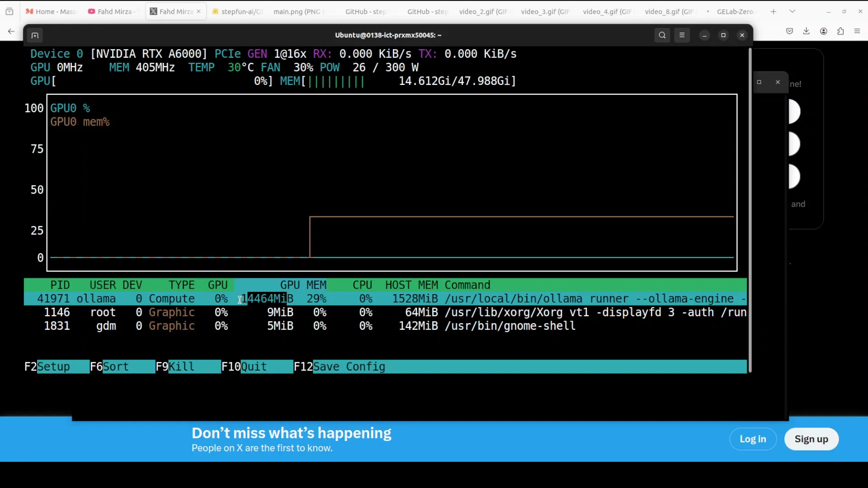
Task: Click the Log in button
Action: (x=752, y=439)
